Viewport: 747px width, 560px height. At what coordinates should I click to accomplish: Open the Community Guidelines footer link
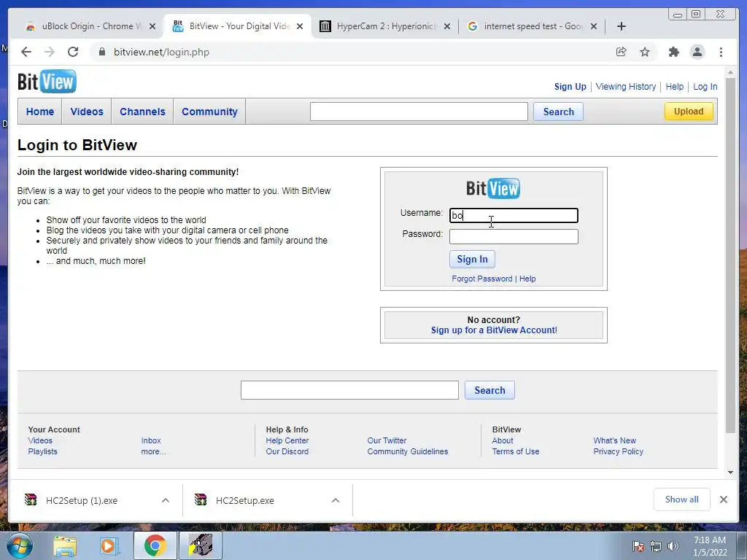coord(408,451)
